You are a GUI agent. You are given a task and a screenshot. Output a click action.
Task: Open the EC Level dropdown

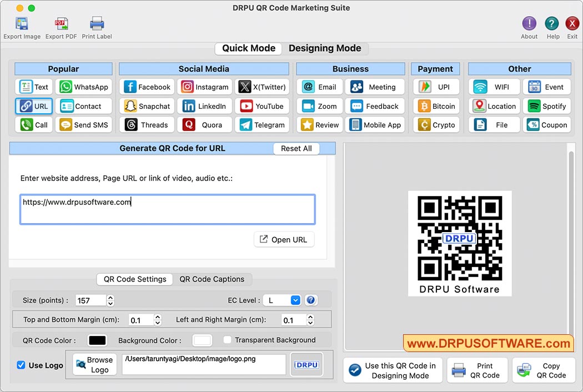(295, 299)
